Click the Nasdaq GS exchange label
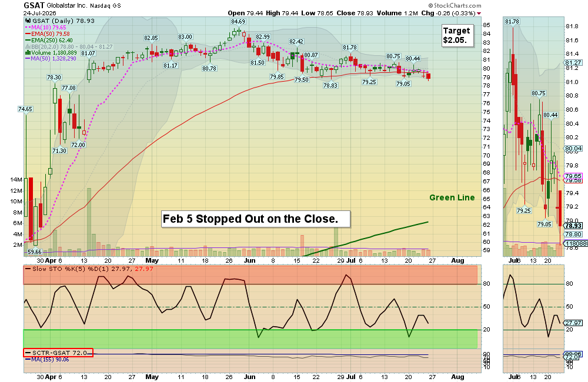588x382 pixels. [105, 6]
